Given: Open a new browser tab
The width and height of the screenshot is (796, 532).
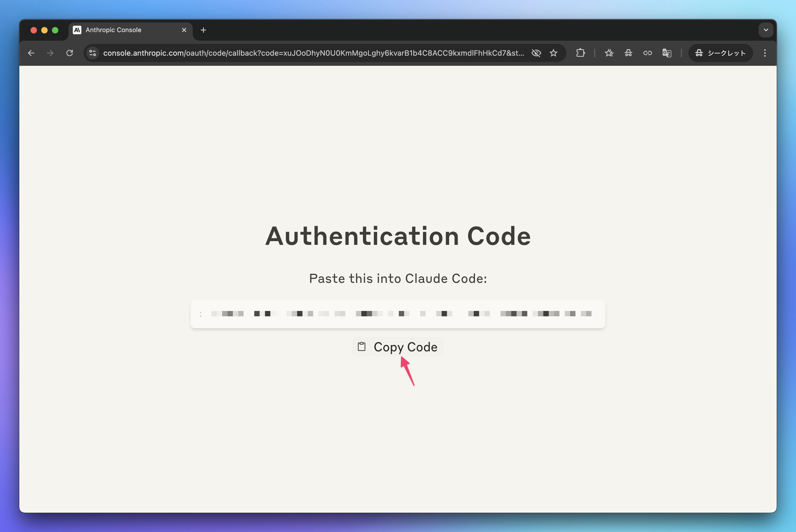Looking at the screenshot, I should click(x=203, y=30).
